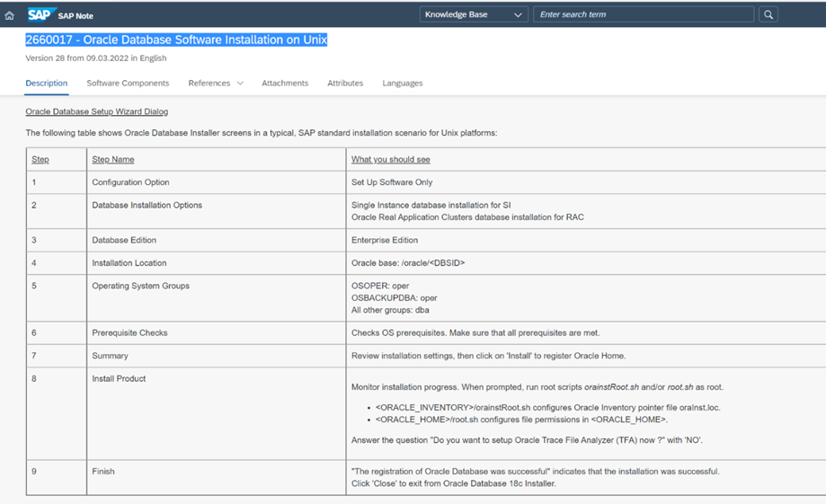
Task: Select the Summary step name cell
Action: [x=216, y=356]
